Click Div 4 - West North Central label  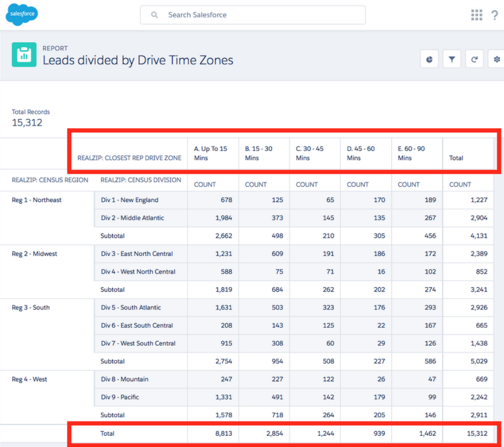tap(138, 271)
